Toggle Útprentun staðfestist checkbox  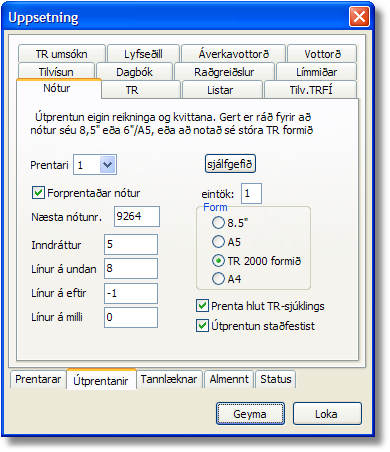pos(202,326)
